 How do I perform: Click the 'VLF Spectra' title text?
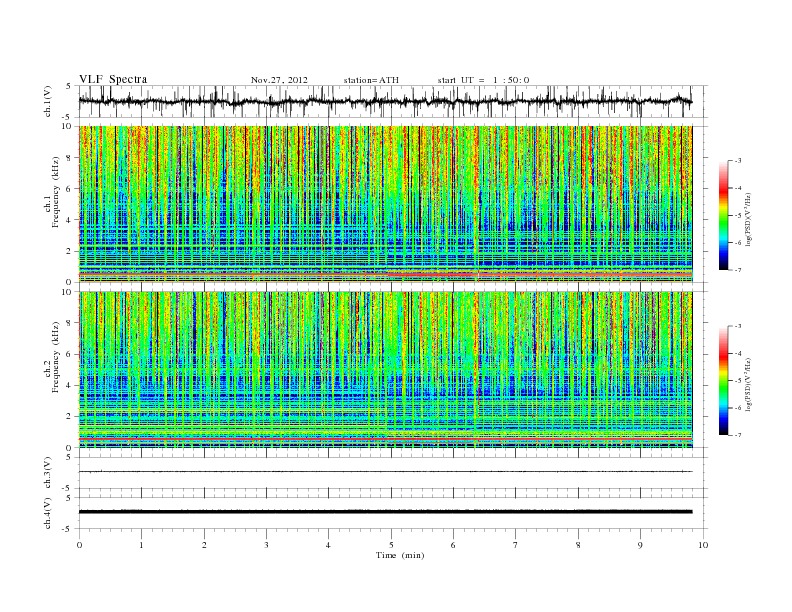pyautogui.click(x=113, y=79)
